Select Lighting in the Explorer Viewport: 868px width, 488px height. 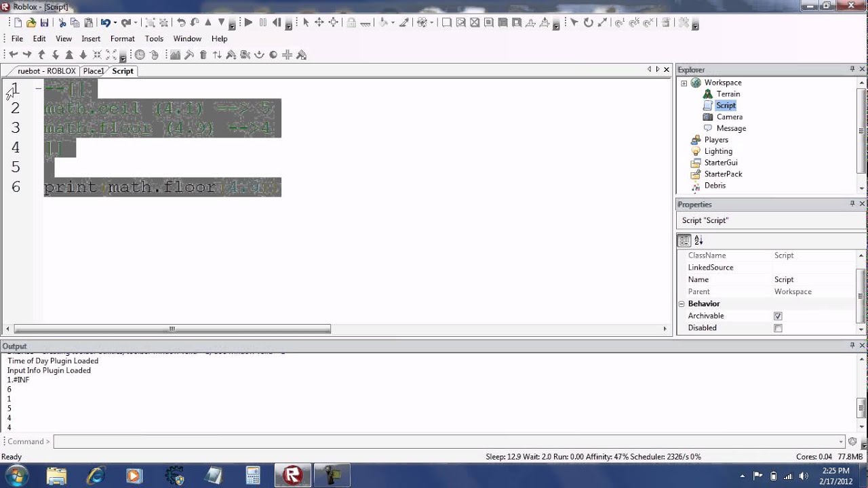[718, 152]
